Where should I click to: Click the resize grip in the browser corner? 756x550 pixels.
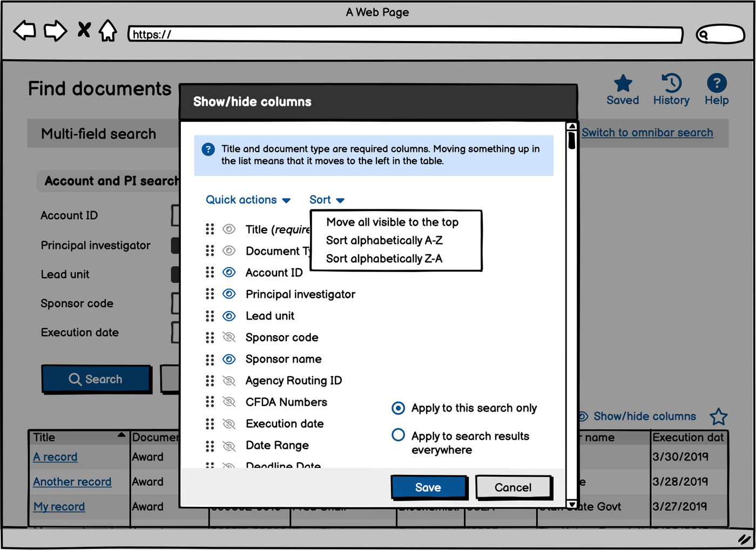745,539
